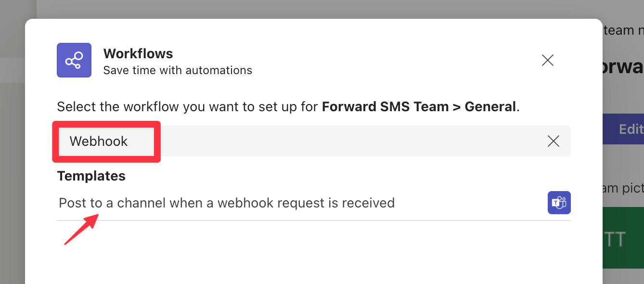Screen dimensions: 644x284
Task: Click the Templates section heading
Action: pyautogui.click(x=91, y=176)
